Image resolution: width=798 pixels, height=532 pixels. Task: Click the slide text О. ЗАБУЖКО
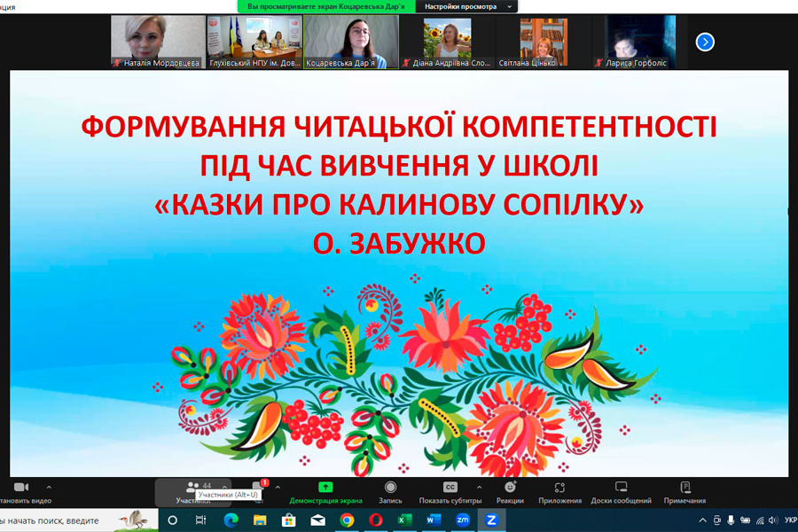tap(399, 243)
